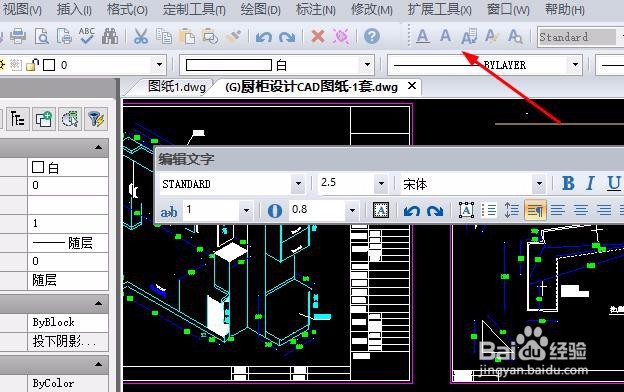Image resolution: width=624 pixels, height=392 pixels.
Task: Open the 格式(O) menu
Action: click(127, 10)
